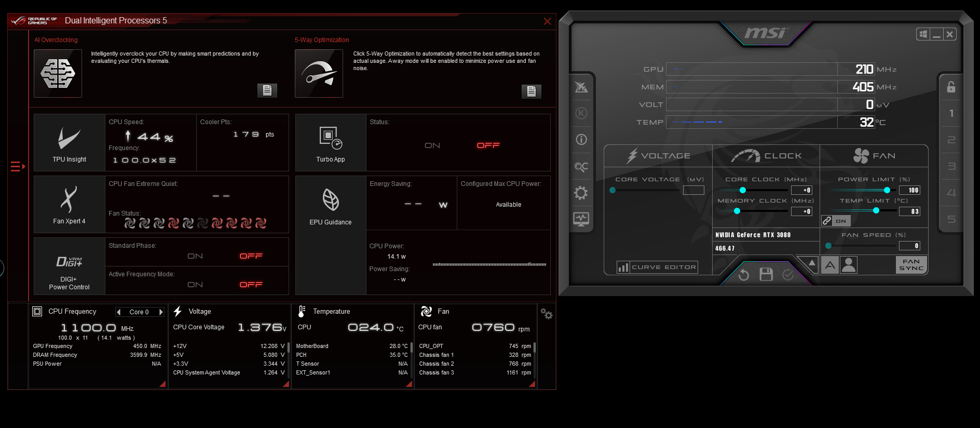This screenshot has width=980, height=428.
Task: Open 5-Way Optimization document notes icon
Action: coord(532,91)
